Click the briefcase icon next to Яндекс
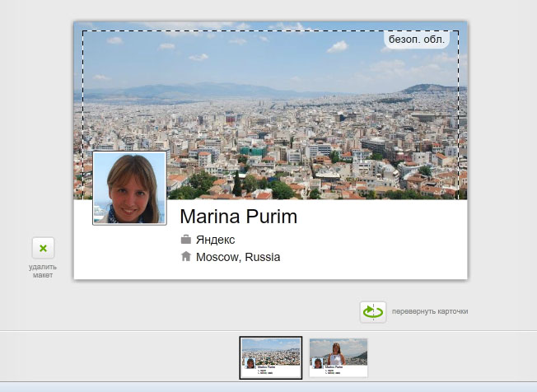Viewport: 537px width, 392px height. tap(186, 240)
